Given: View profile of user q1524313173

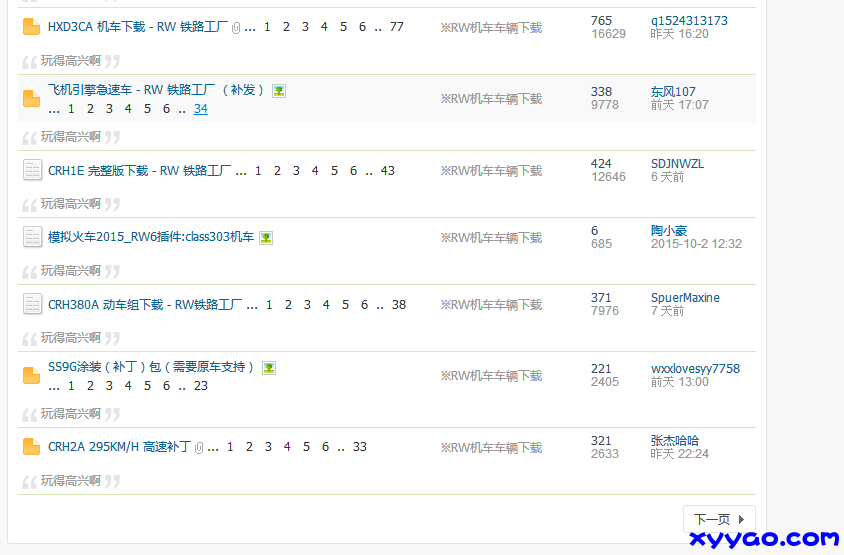Looking at the screenshot, I should tap(689, 20).
